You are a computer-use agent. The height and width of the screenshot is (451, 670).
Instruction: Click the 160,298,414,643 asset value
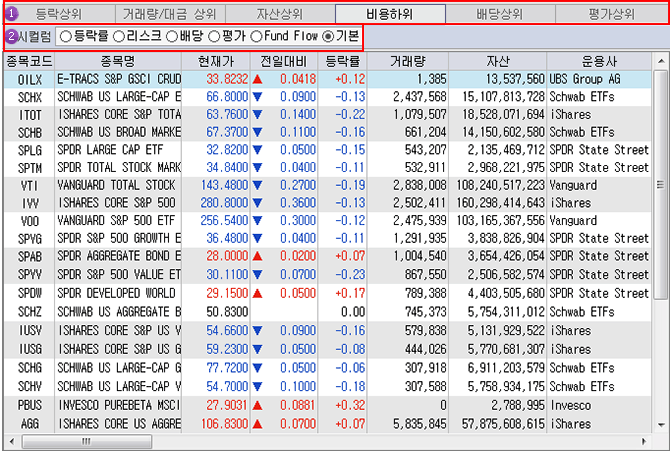coord(500,203)
